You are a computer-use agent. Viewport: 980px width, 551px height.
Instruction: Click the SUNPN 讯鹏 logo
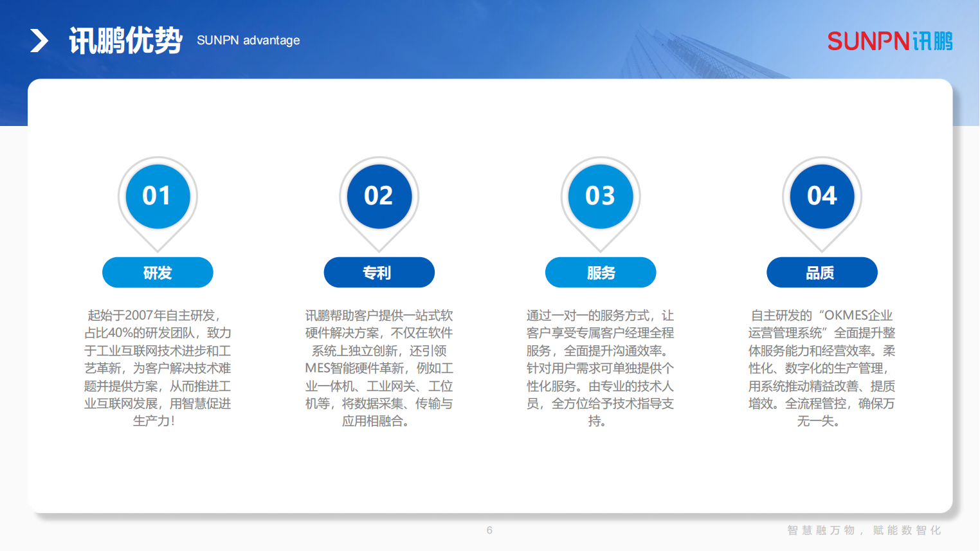pos(890,41)
